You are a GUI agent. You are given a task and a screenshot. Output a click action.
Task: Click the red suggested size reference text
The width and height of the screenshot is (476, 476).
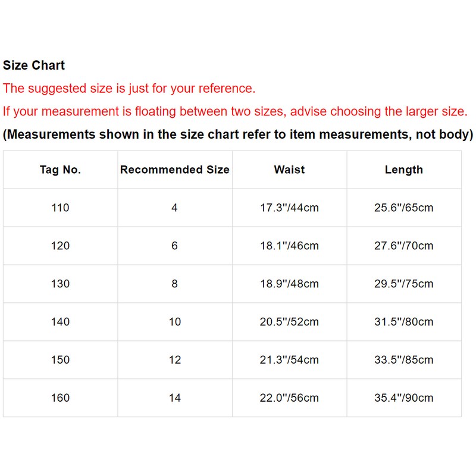[129, 89]
